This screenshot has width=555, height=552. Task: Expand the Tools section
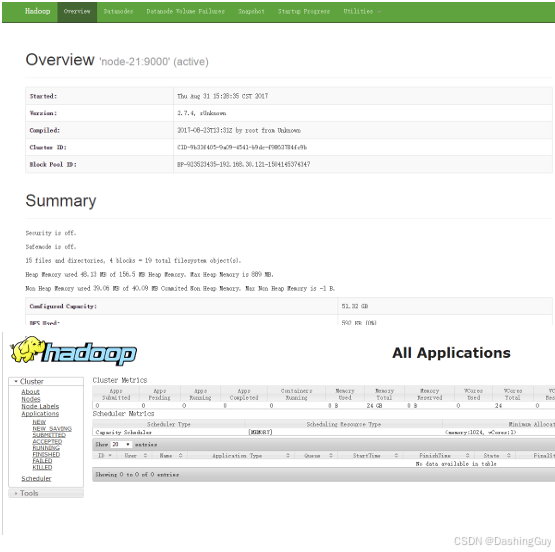tap(46, 493)
